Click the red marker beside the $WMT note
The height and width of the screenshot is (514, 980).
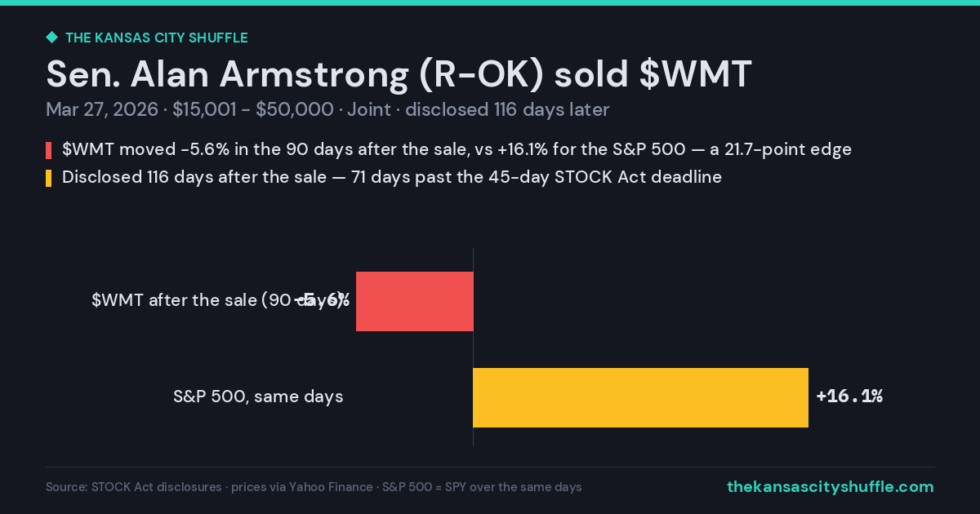pos(49,150)
